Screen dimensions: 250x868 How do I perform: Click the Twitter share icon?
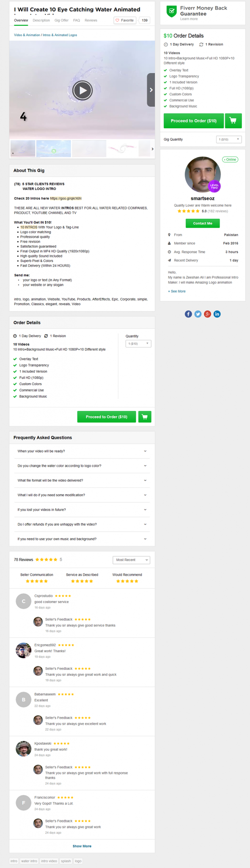198,314
